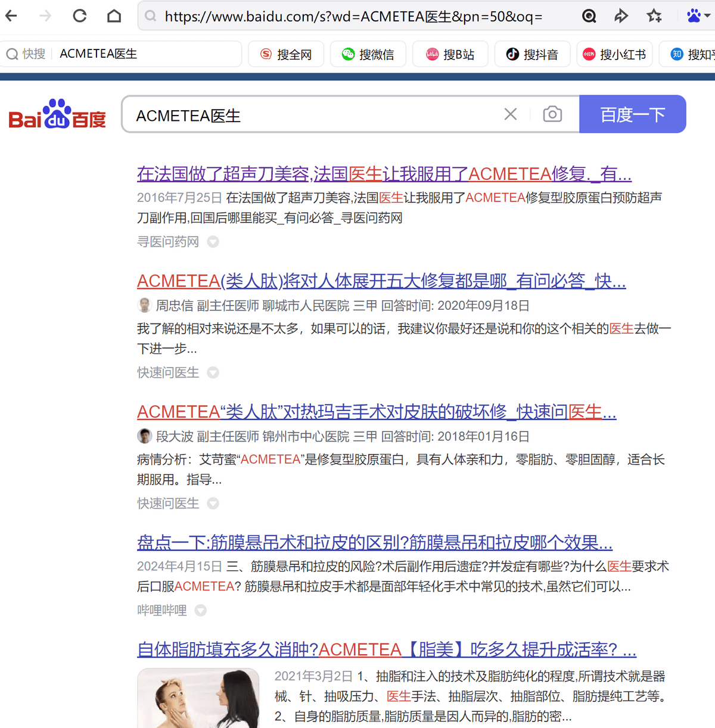Click snippet date 2024年4月15日
The height and width of the screenshot is (728, 715).
click(x=179, y=567)
